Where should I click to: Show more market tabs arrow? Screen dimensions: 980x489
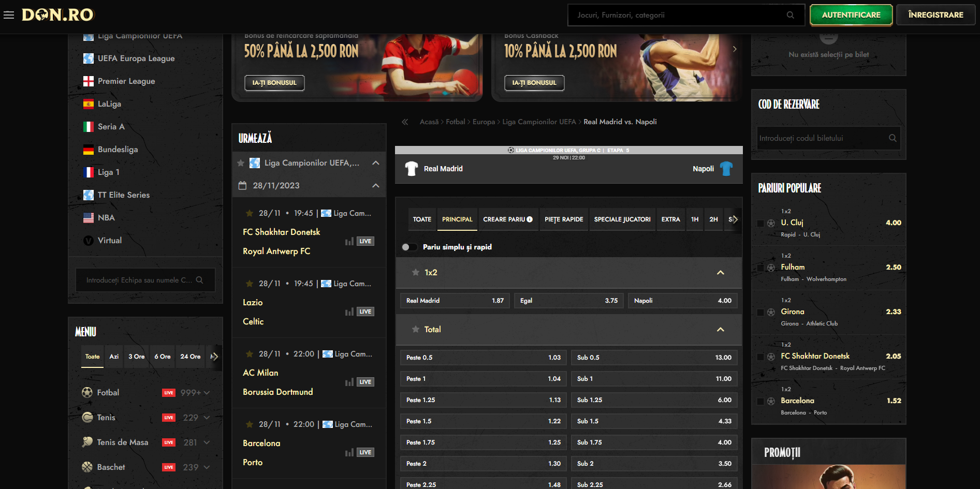[735, 219]
